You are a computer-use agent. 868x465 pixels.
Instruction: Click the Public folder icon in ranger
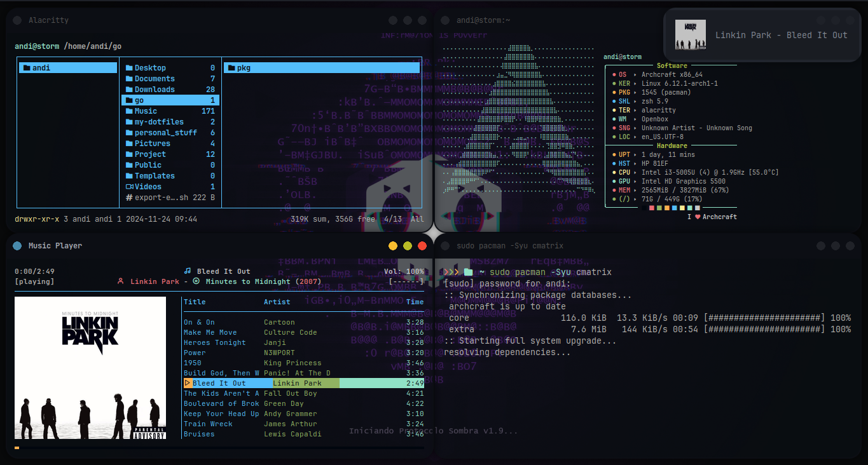click(x=129, y=165)
